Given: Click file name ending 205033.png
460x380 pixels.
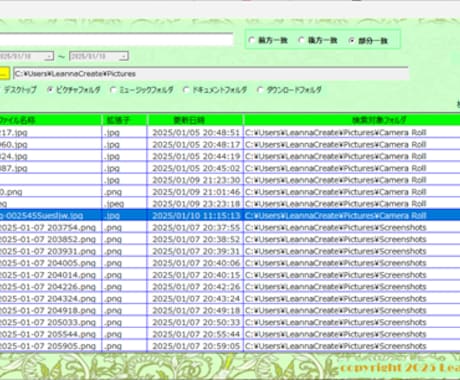Looking at the screenshot, I should point(48,322).
